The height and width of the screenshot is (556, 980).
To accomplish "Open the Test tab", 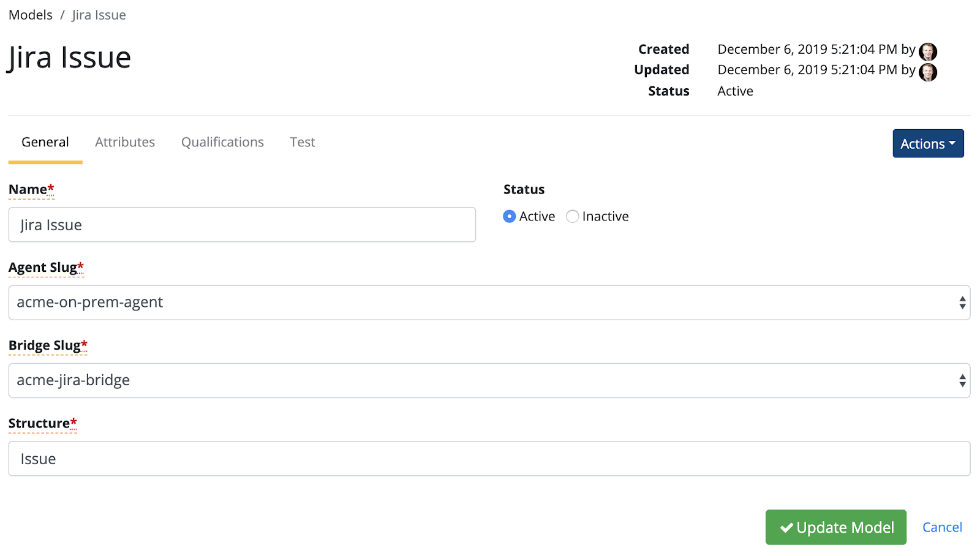I will [x=303, y=142].
